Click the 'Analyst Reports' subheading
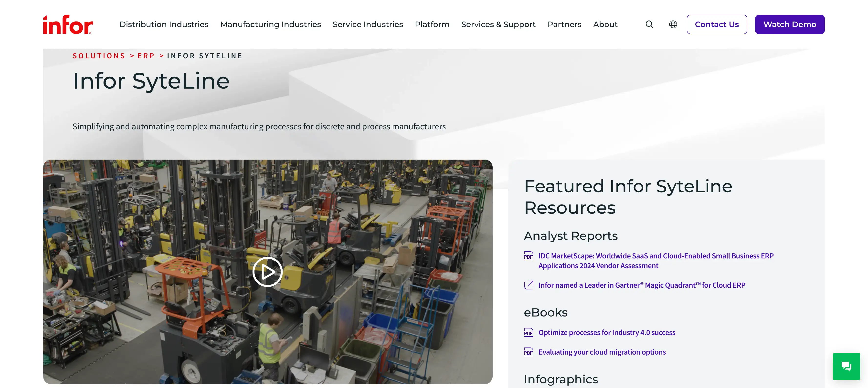The width and height of the screenshot is (868, 388). 571,236
